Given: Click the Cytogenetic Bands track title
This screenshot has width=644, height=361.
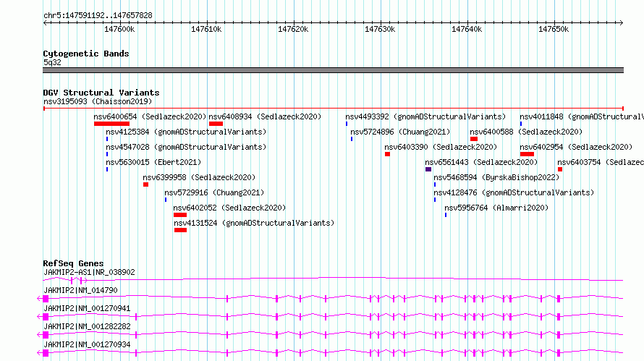Looking at the screenshot, I should coord(86,54).
